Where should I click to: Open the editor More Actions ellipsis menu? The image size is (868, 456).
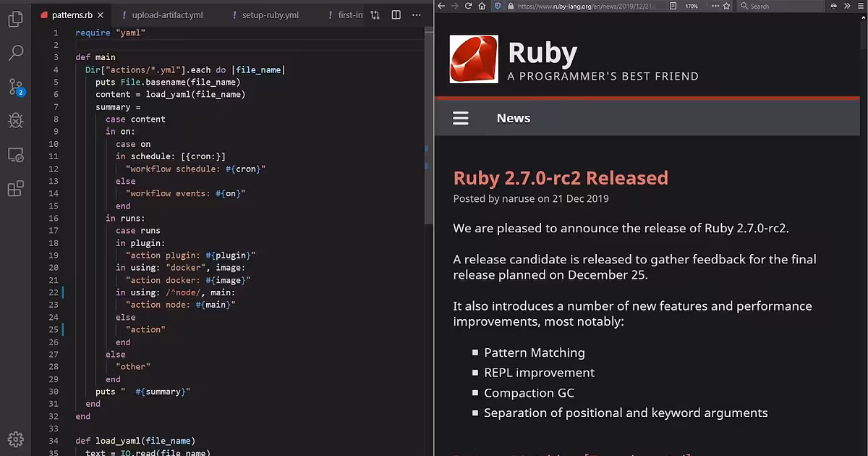tap(417, 14)
